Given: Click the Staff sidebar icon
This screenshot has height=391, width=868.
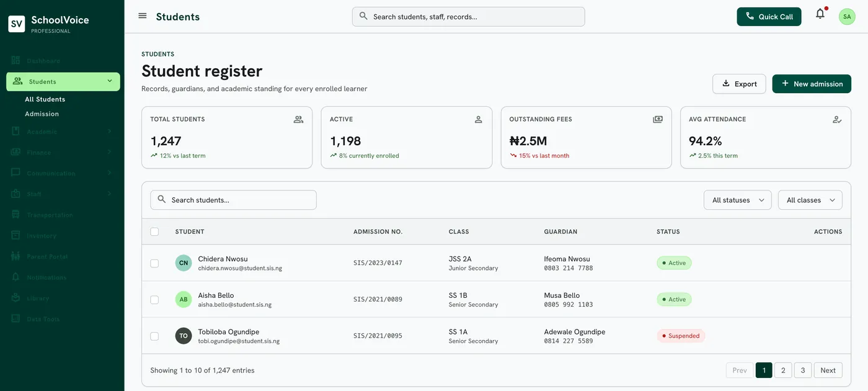Looking at the screenshot, I should click(16, 194).
